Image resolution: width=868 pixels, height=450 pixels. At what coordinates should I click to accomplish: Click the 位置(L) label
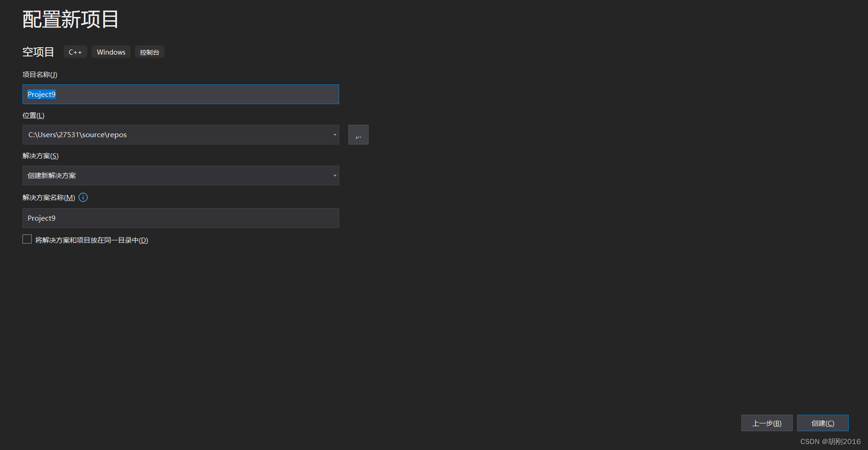click(34, 116)
